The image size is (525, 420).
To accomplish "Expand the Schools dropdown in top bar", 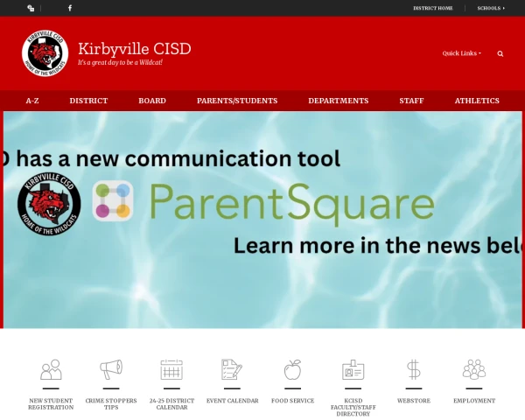I will (491, 8).
